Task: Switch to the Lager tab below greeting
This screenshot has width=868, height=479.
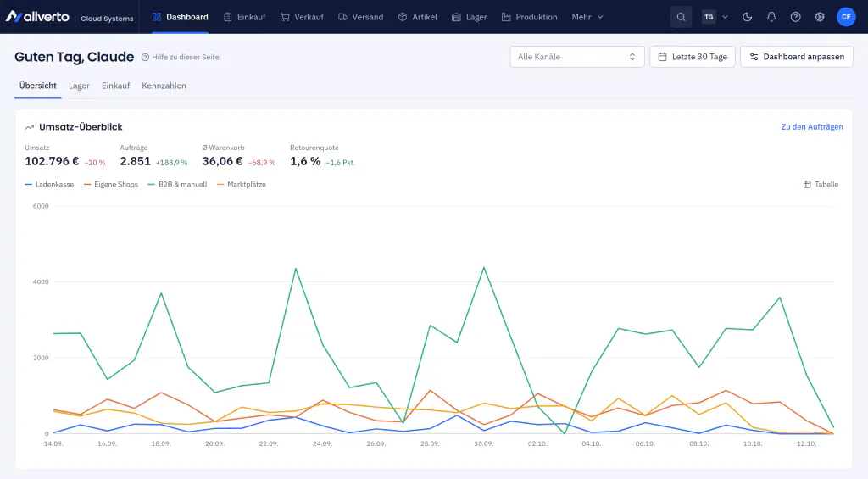Action: click(79, 86)
